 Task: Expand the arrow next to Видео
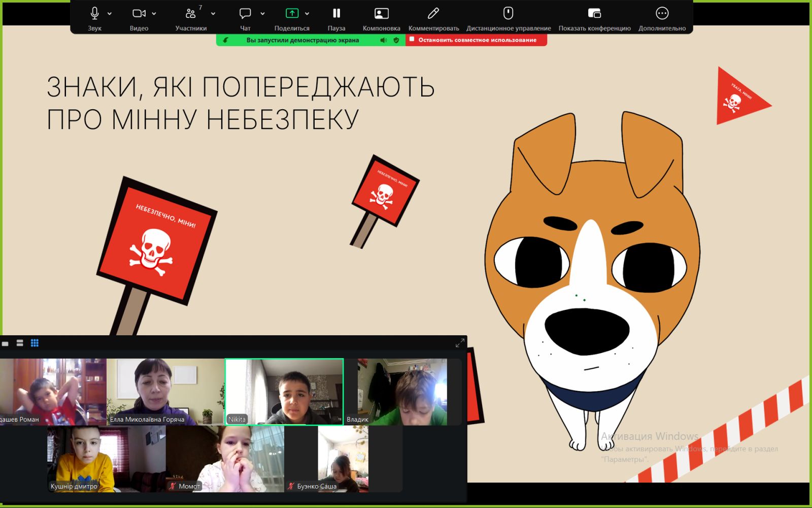(x=154, y=14)
